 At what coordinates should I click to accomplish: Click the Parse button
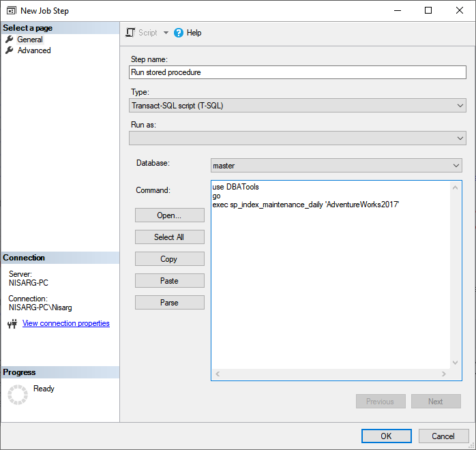[169, 303]
